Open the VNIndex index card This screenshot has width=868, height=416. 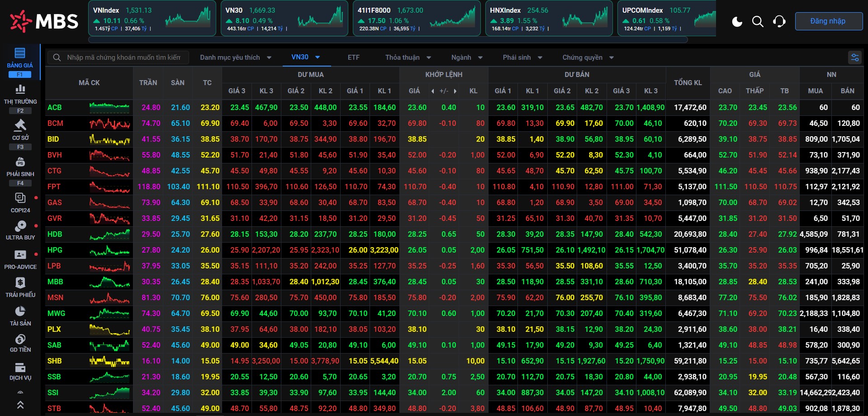coord(152,18)
